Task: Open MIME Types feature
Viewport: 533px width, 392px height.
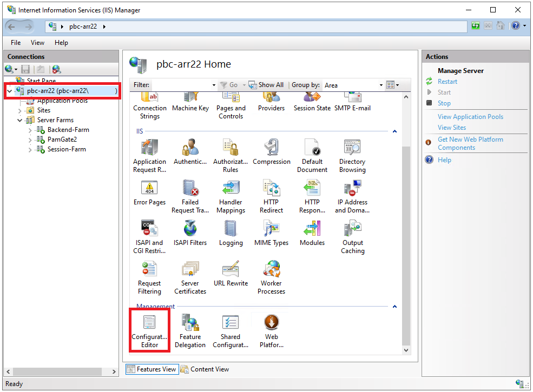Action: point(271,233)
